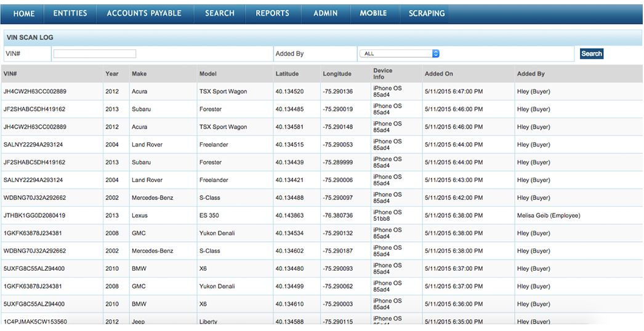This screenshot has width=644, height=331.
Task: Open the ENTITIES menu
Action: click(70, 13)
